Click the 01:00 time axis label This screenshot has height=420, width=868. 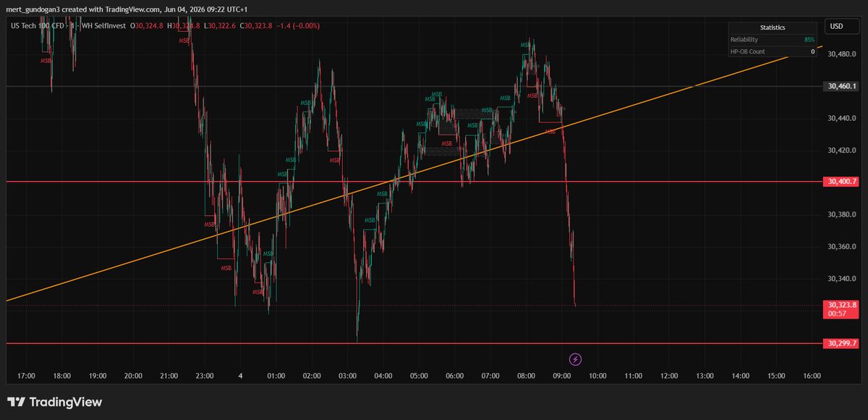(276, 376)
